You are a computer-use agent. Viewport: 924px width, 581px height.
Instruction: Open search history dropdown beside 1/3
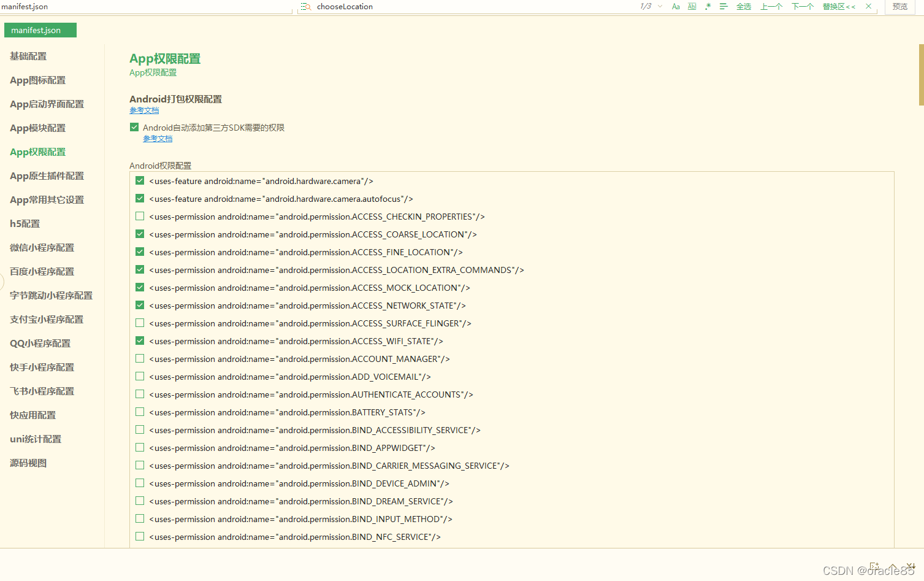pyautogui.click(x=660, y=7)
